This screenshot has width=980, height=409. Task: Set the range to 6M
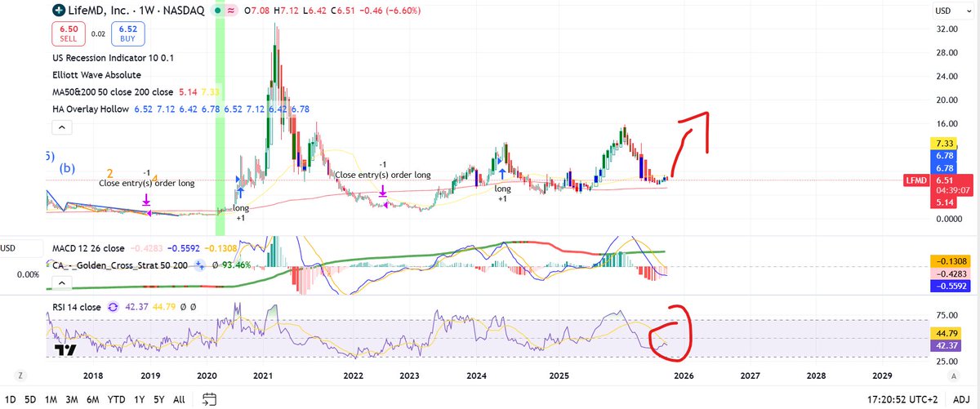pyautogui.click(x=94, y=399)
